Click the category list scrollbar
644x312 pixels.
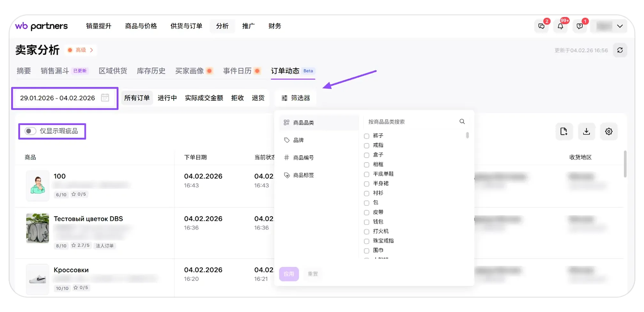(x=467, y=135)
